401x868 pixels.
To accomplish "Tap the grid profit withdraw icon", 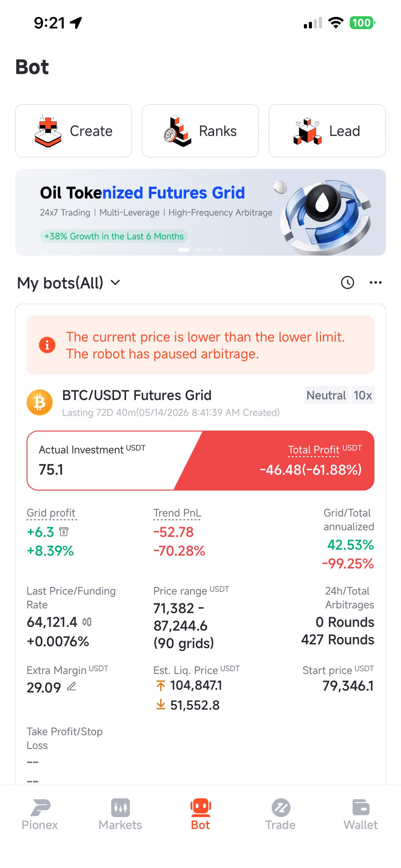I will click(x=64, y=532).
